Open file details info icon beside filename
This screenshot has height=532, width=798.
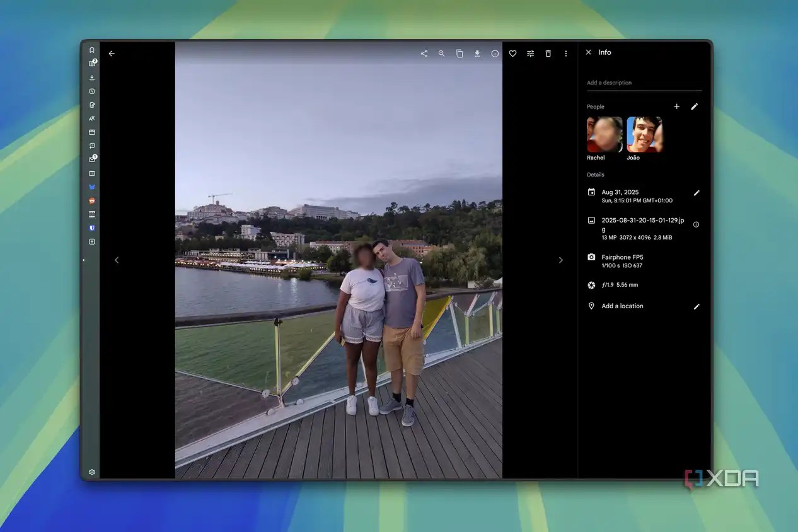696,224
